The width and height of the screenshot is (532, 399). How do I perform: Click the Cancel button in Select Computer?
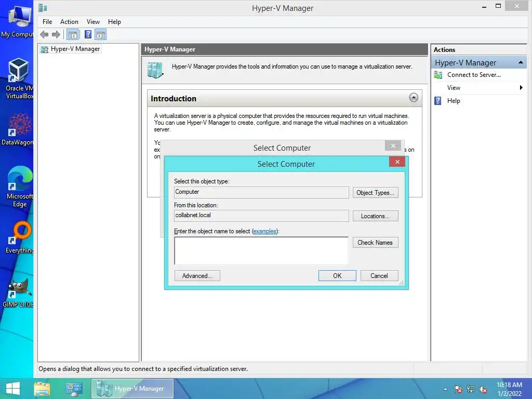coord(379,276)
